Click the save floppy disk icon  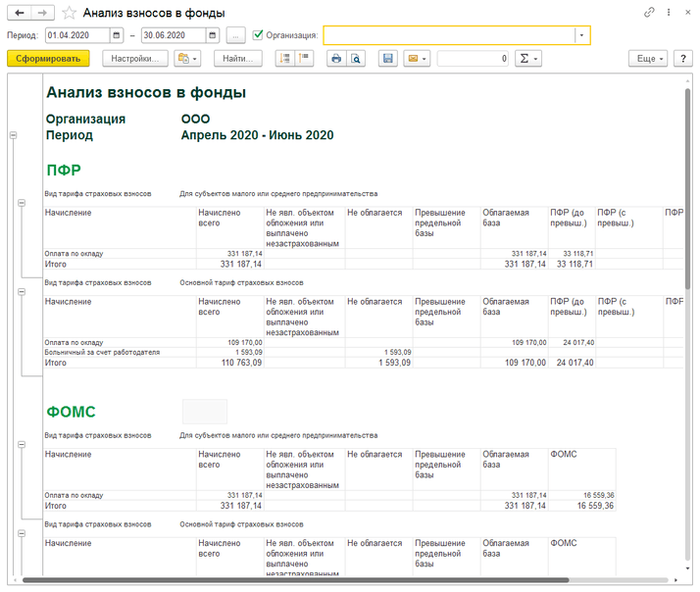[388, 59]
